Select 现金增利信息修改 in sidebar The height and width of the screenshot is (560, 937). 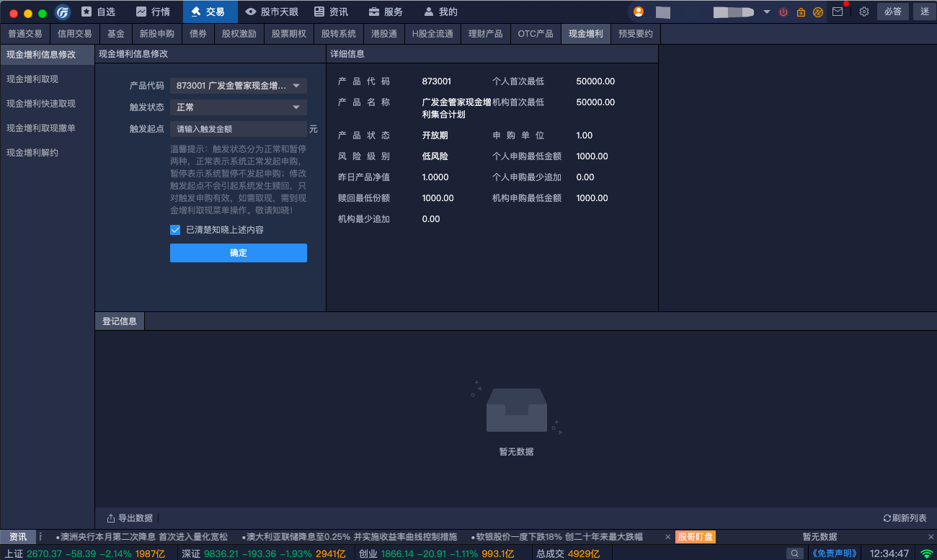click(x=47, y=55)
